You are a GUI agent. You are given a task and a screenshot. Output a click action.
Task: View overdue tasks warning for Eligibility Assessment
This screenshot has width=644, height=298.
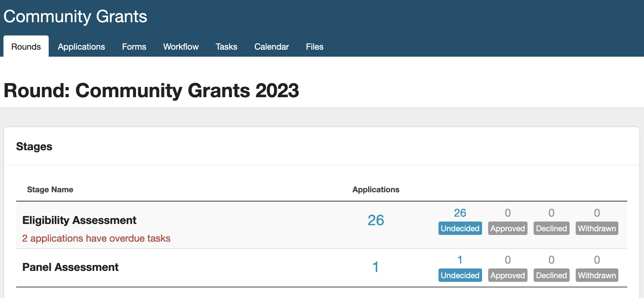[x=96, y=238]
